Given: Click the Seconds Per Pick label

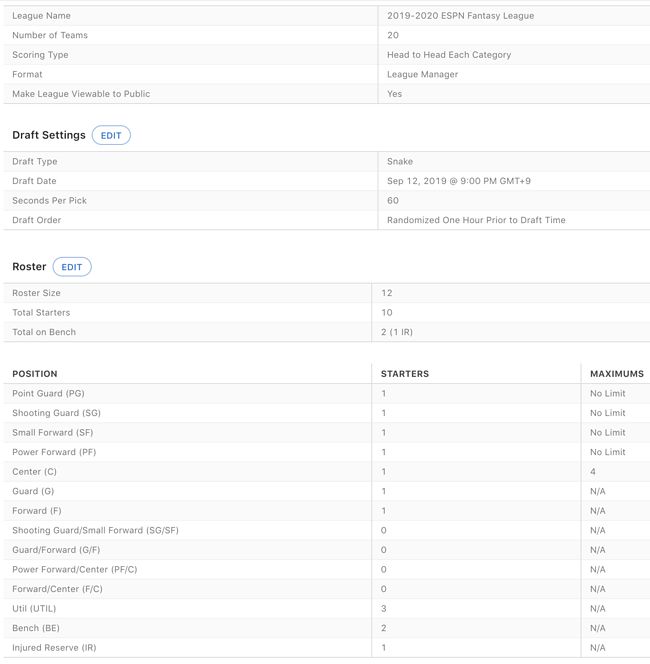Looking at the screenshot, I should coord(49,201).
